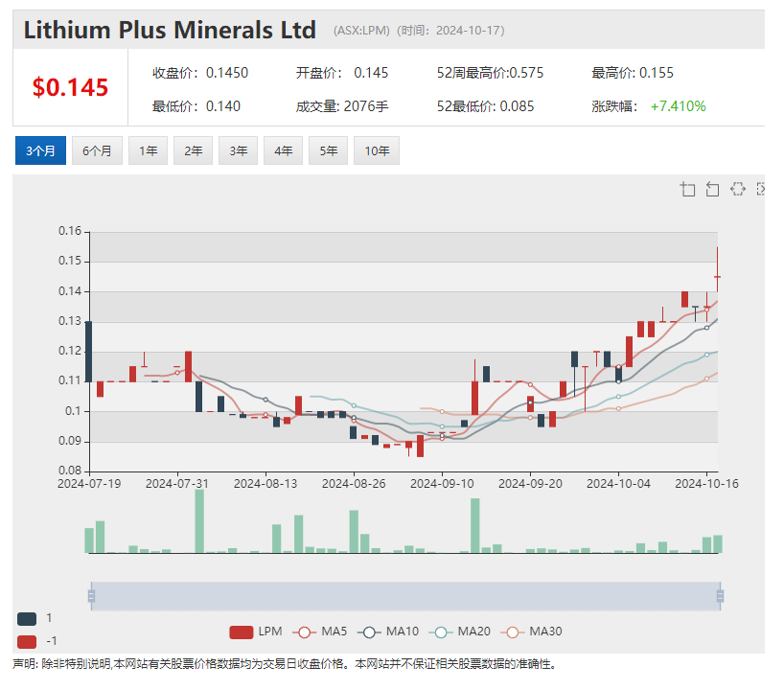This screenshot has height=690, width=784.
Task: Toggle the LPM candlestick series legend
Action: (256, 632)
